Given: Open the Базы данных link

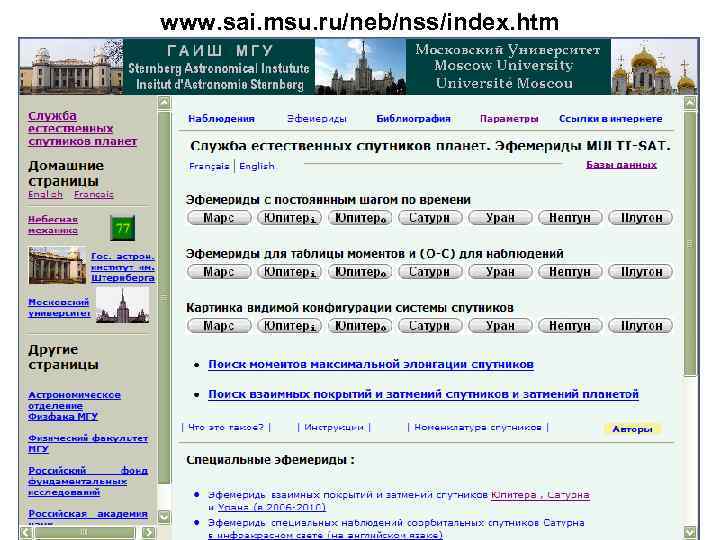Looking at the screenshot, I should point(621,165).
